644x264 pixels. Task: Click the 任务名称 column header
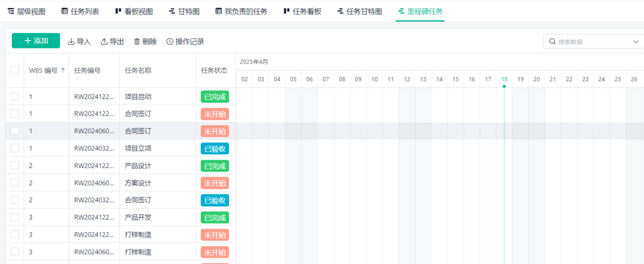pyautogui.click(x=138, y=70)
